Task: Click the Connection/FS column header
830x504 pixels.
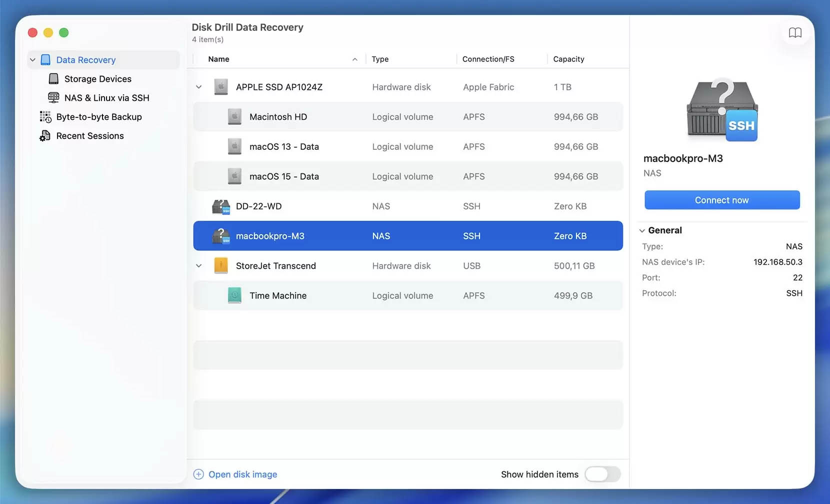Action: (x=488, y=59)
